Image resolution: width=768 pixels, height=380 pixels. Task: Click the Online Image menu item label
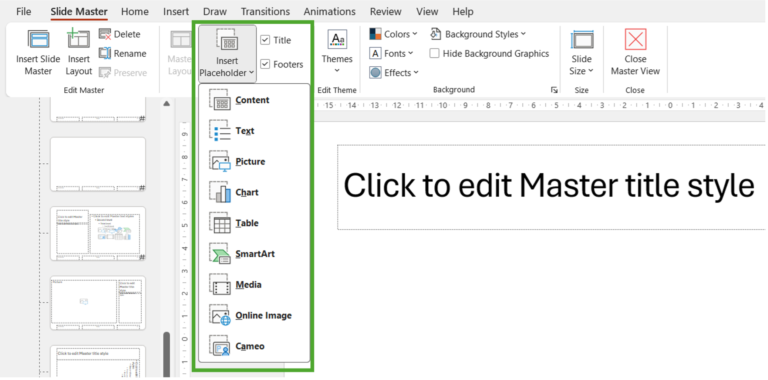(264, 316)
